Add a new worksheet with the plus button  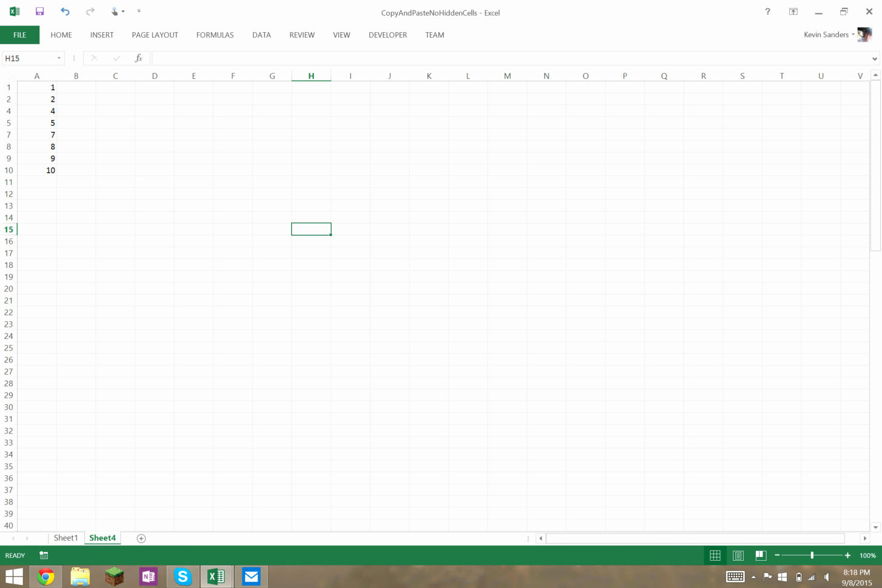(141, 538)
